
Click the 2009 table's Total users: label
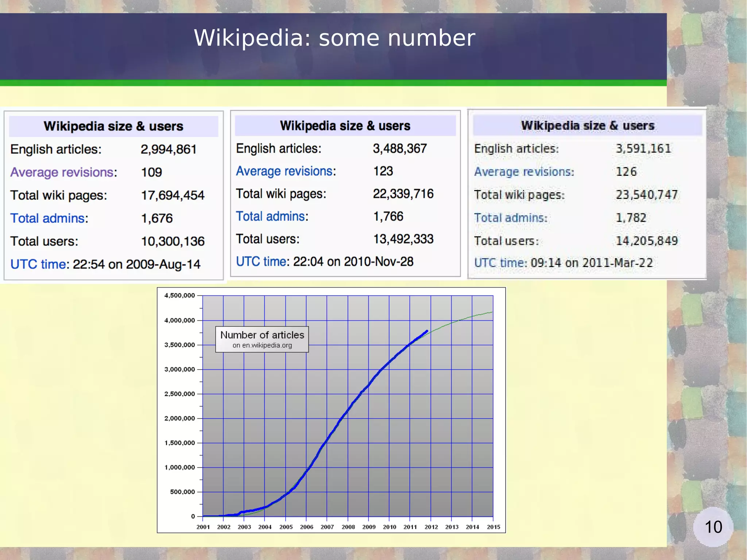pyautogui.click(x=44, y=241)
